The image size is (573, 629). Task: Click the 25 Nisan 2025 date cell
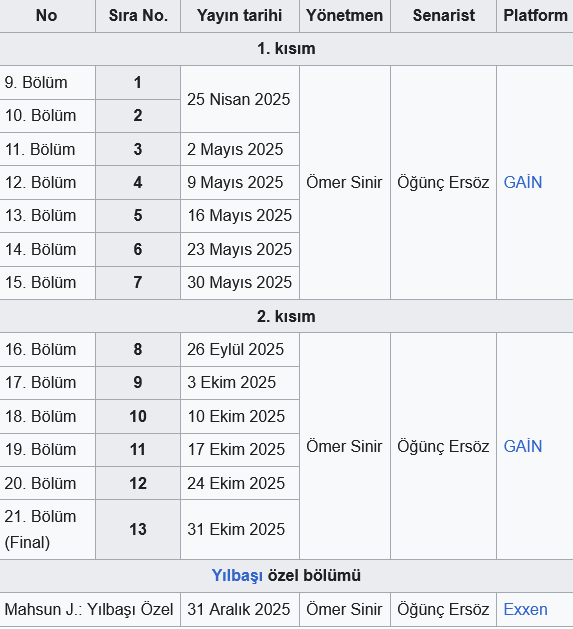pos(240,99)
